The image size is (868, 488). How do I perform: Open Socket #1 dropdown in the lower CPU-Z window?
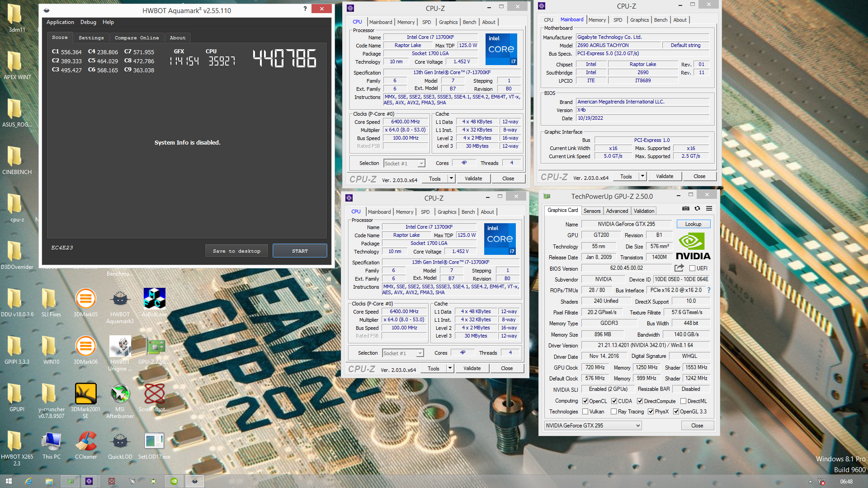[x=403, y=353]
